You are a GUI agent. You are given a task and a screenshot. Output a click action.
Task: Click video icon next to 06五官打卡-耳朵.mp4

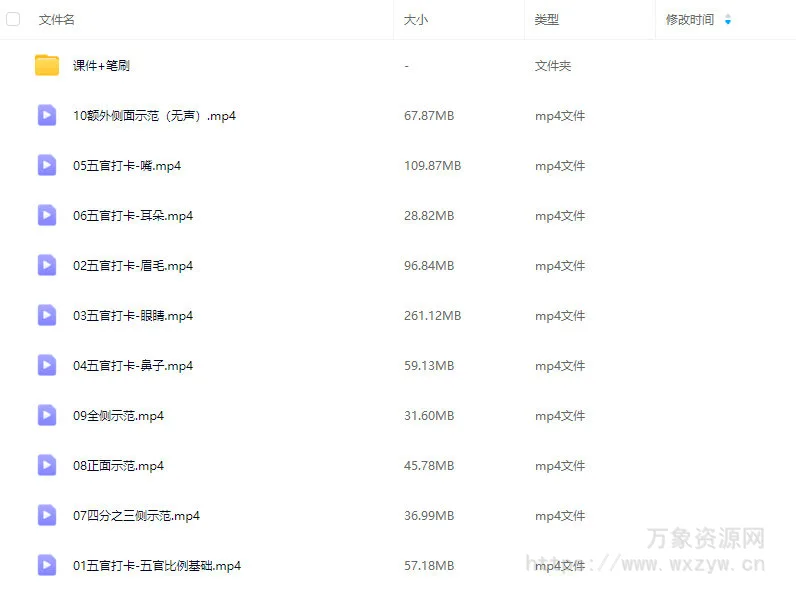pyautogui.click(x=47, y=215)
